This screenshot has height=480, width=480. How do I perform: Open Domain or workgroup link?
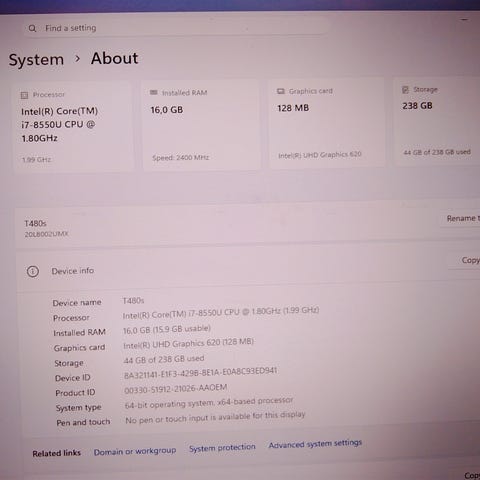135,451
